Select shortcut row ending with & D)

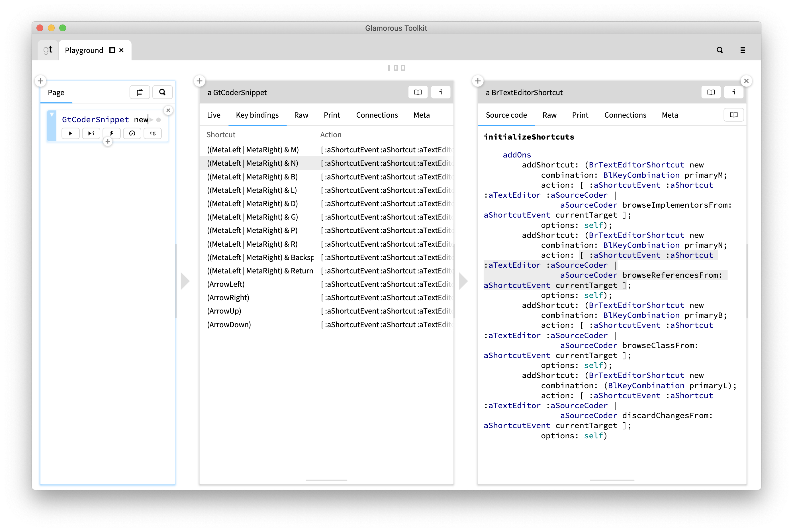coord(326,204)
